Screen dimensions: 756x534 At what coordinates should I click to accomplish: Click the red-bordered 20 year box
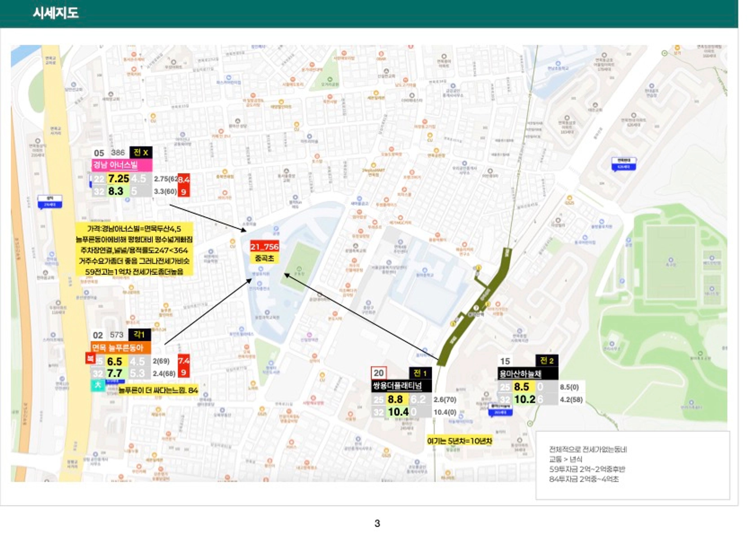pyautogui.click(x=379, y=373)
